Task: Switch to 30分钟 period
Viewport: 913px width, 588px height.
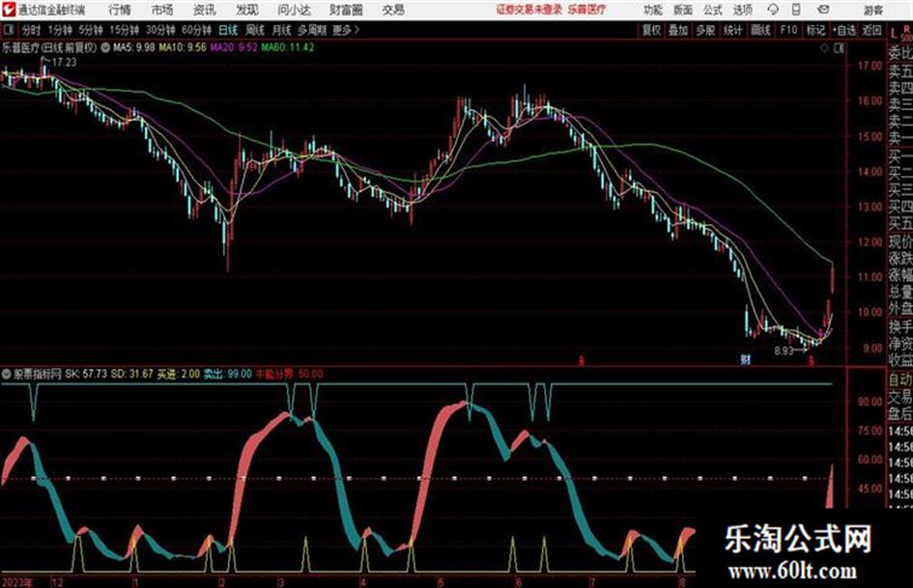Action: pyautogui.click(x=160, y=30)
